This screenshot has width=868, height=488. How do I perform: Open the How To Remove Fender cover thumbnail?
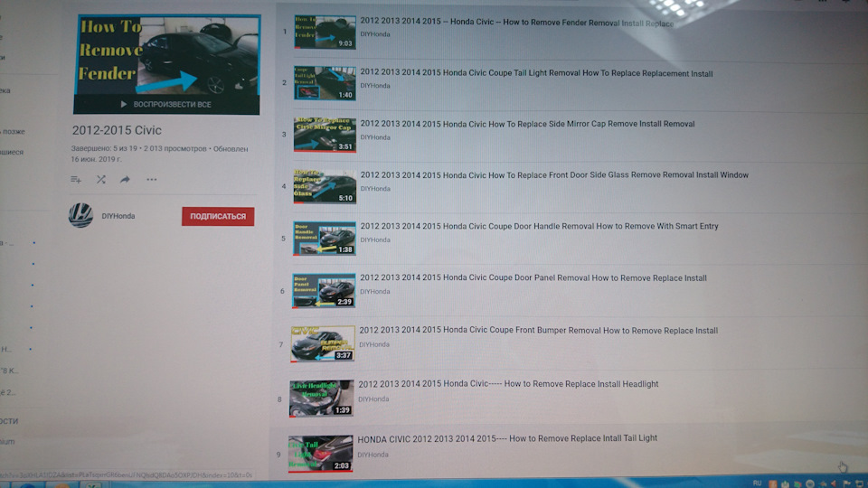point(166,55)
